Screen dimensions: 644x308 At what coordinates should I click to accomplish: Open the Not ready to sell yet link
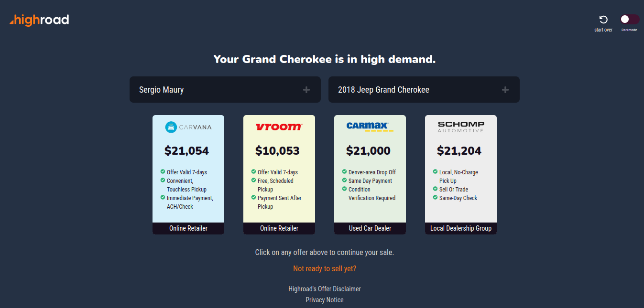tap(324, 268)
